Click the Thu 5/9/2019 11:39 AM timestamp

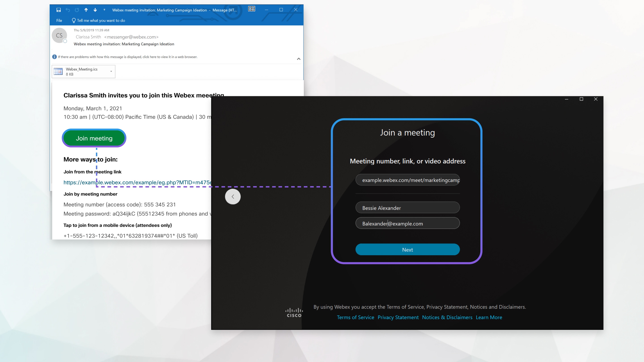click(91, 30)
